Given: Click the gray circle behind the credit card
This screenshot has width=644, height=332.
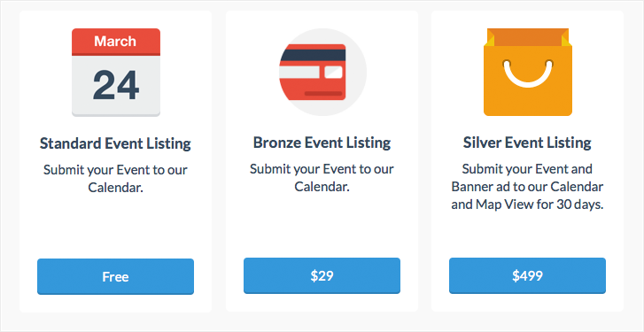Looking at the screenshot, I should point(322,72).
